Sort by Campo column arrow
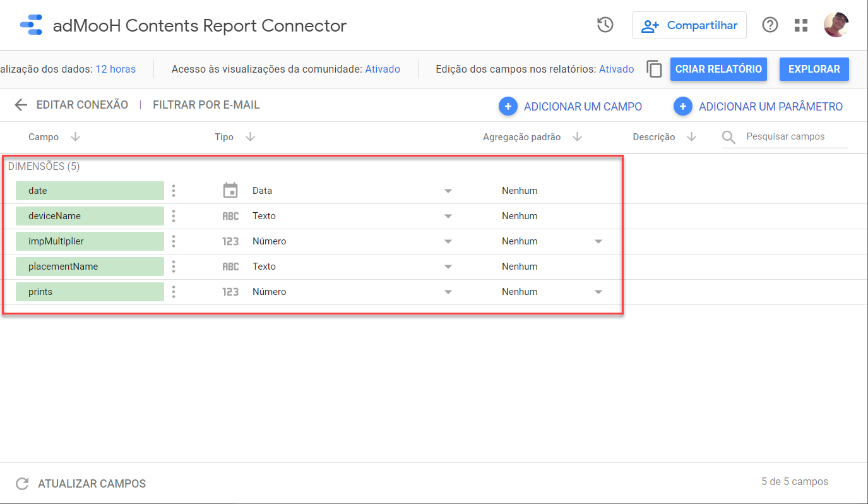Image resolution: width=868 pixels, height=504 pixels. tap(75, 137)
